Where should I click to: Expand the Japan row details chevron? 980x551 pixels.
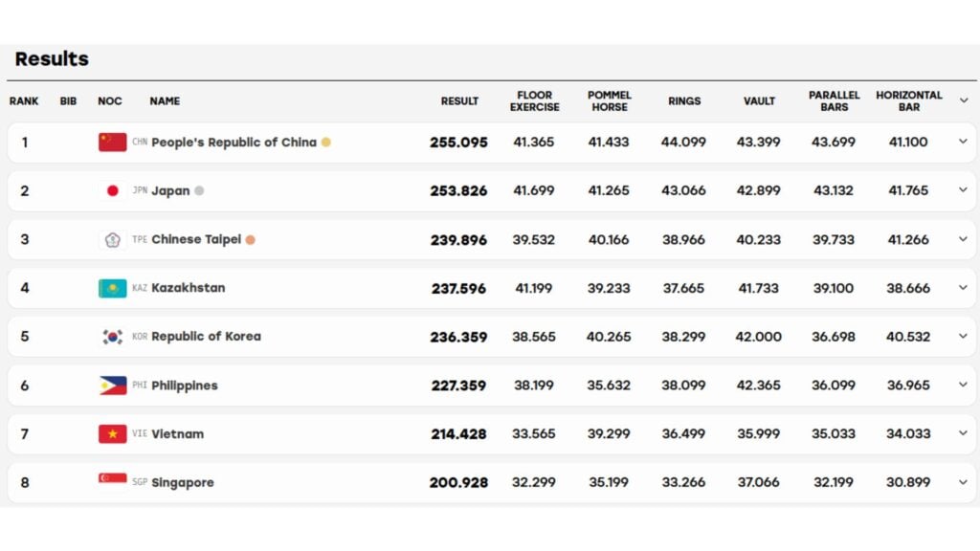pos(963,190)
